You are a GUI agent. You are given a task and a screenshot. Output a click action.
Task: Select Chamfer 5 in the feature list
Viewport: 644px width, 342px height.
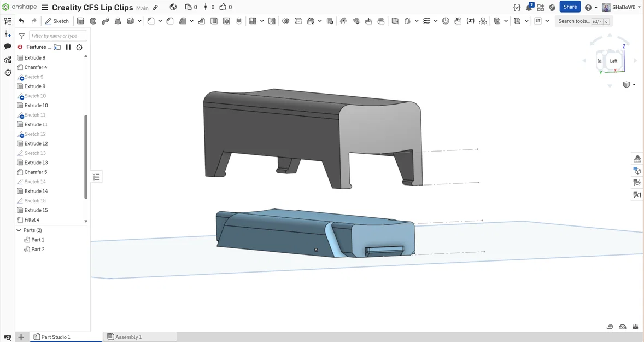click(36, 172)
